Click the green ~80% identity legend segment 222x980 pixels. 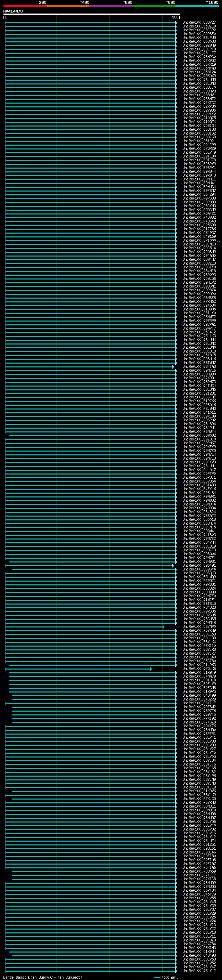(154, 6)
